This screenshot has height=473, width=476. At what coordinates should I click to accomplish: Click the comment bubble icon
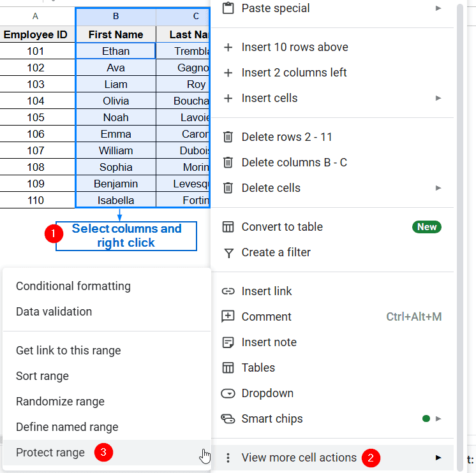point(228,317)
